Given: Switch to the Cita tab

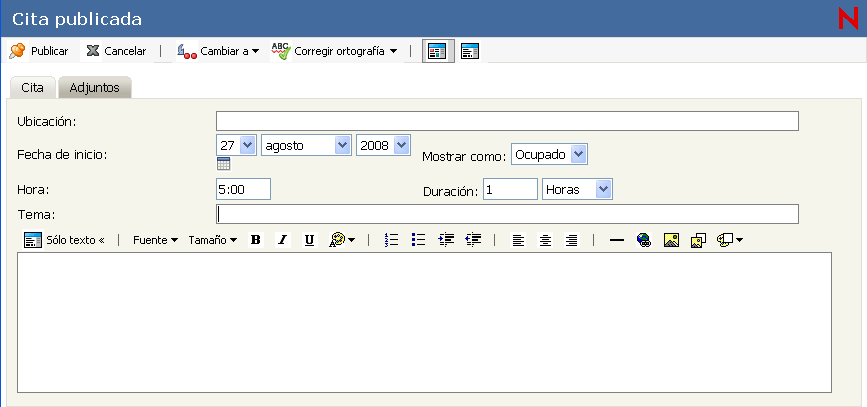Looking at the screenshot, I should [33, 88].
